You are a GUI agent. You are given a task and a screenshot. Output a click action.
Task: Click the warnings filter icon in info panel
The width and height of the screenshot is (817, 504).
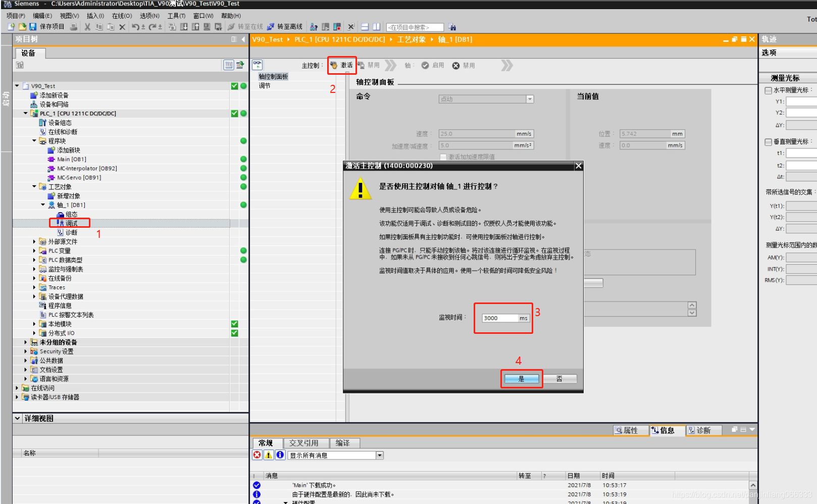pyautogui.click(x=269, y=455)
